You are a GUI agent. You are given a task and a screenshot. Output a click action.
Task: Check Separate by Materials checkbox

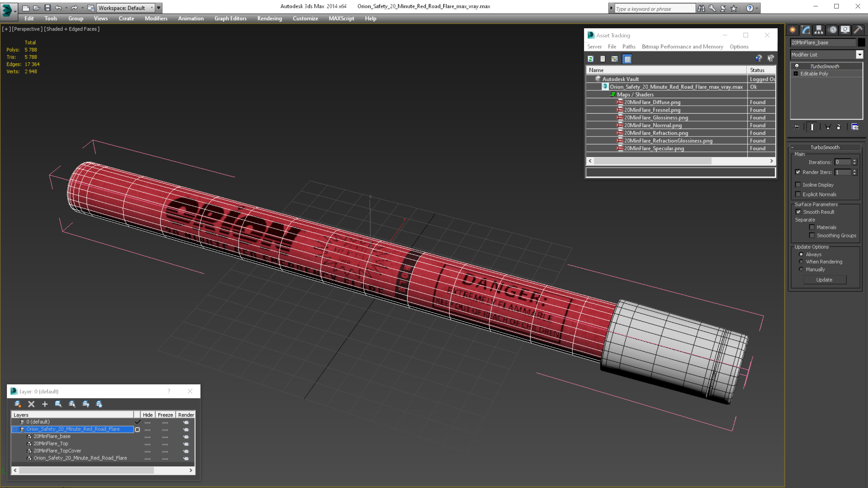pyautogui.click(x=812, y=227)
